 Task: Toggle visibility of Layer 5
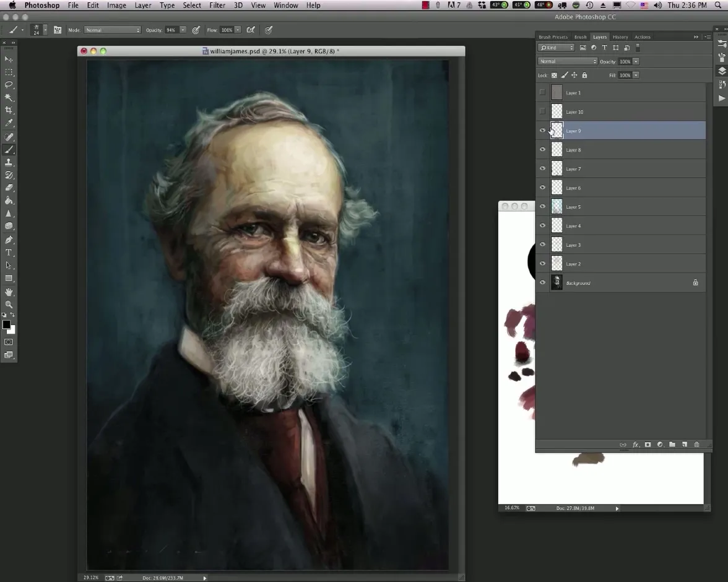543,207
